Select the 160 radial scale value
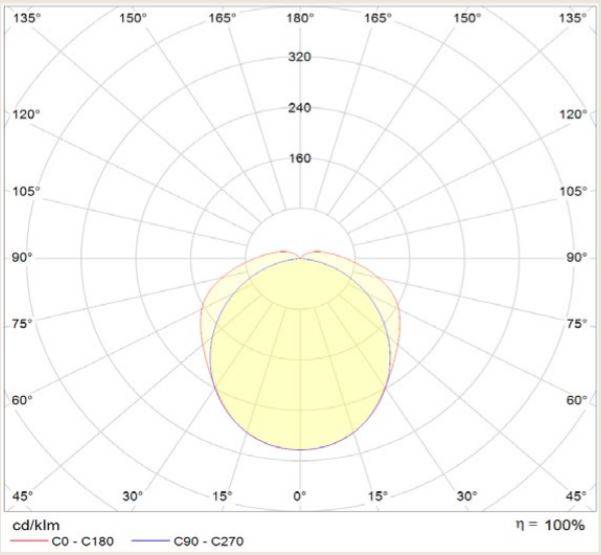Viewport: 601px width, 555px height. click(300, 158)
